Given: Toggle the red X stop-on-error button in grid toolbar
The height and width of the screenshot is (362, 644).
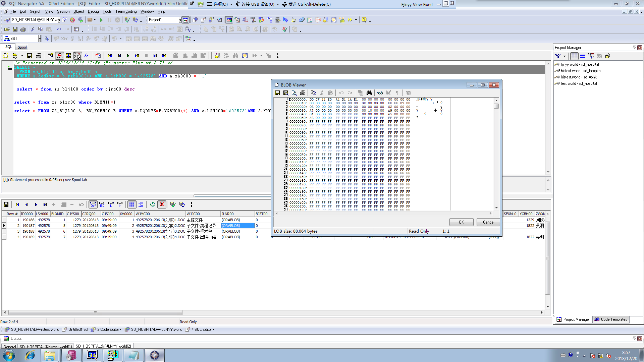Looking at the screenshot, I should (x=162, y=204).
